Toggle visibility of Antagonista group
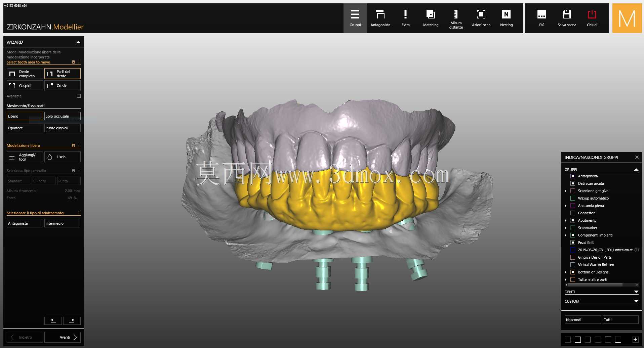The width and height of the screenshot is (644, 348). (573, 176)
